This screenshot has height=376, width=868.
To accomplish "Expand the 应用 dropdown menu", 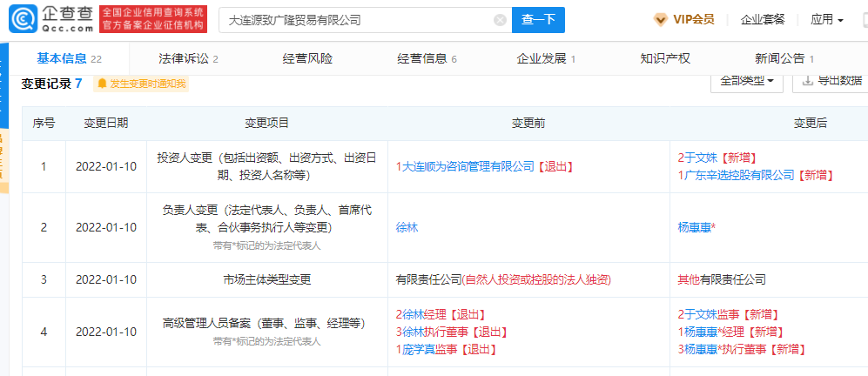I will tap(827, 20).
